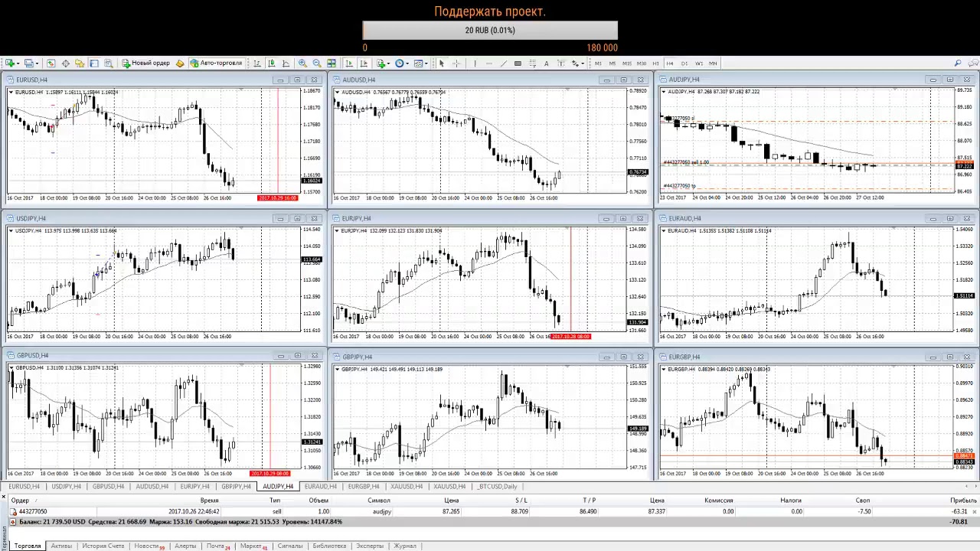Switch chart to line chart type
Image resolution: width=980 pixels, height=551 pixels.
[286, 63]
